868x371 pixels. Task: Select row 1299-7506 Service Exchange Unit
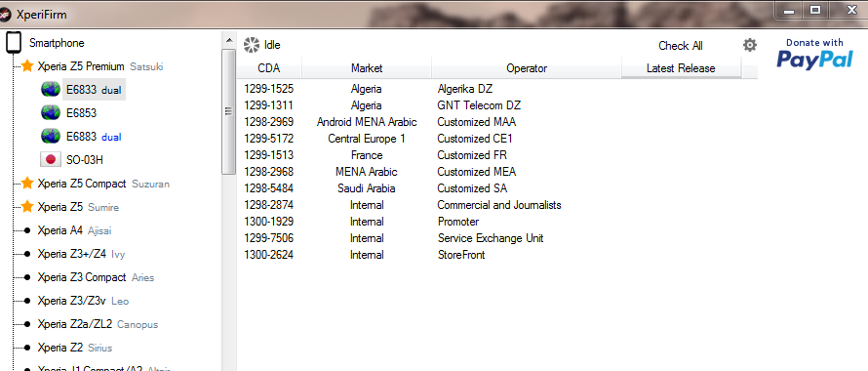[x=497, y=238]
